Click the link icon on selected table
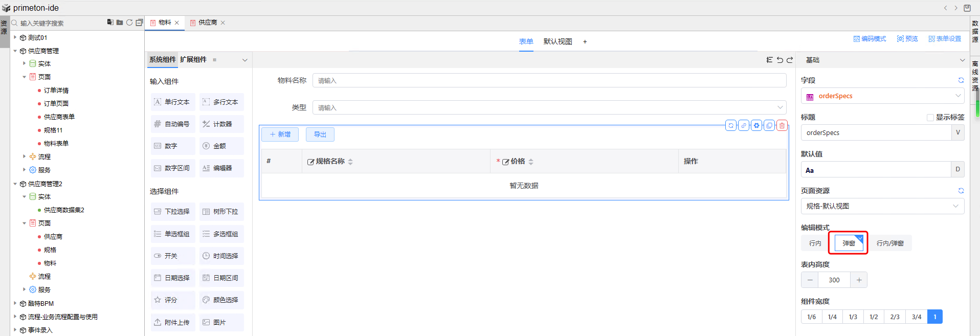This screenshot has height=336, width=980. (744, 125)
